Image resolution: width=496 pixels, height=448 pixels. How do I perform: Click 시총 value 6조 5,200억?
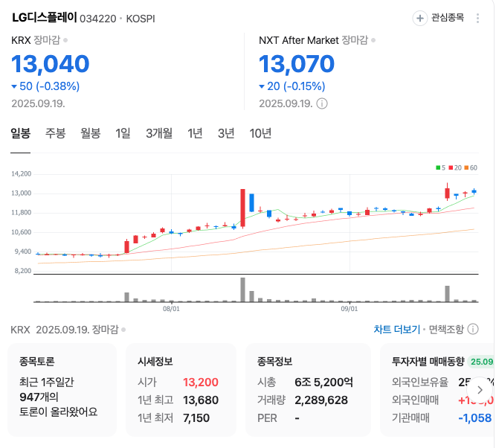[x=323, y=383]
